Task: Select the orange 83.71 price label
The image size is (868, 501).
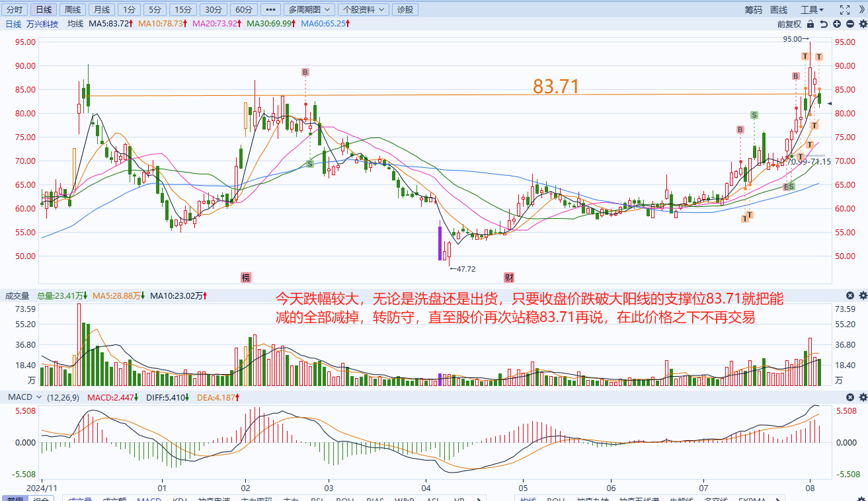Action: point(557,87)
